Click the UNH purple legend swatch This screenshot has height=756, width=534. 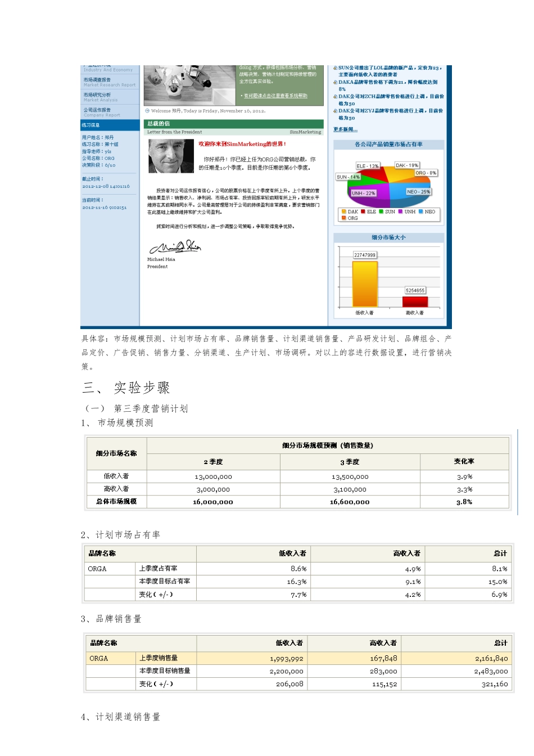coord(401,211)
